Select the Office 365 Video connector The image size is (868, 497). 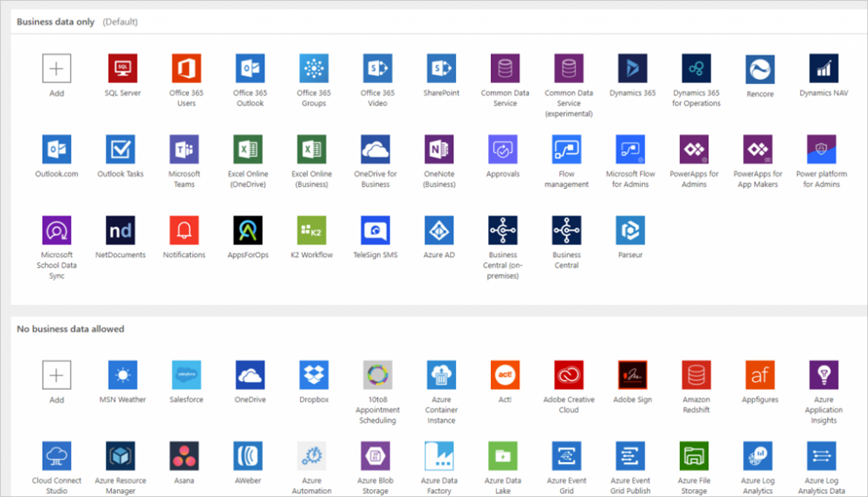378,69
